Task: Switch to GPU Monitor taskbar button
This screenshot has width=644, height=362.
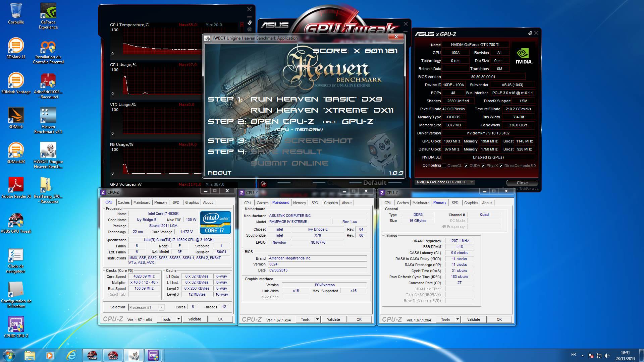Action: pyautogui.click(x=113, y=355)
